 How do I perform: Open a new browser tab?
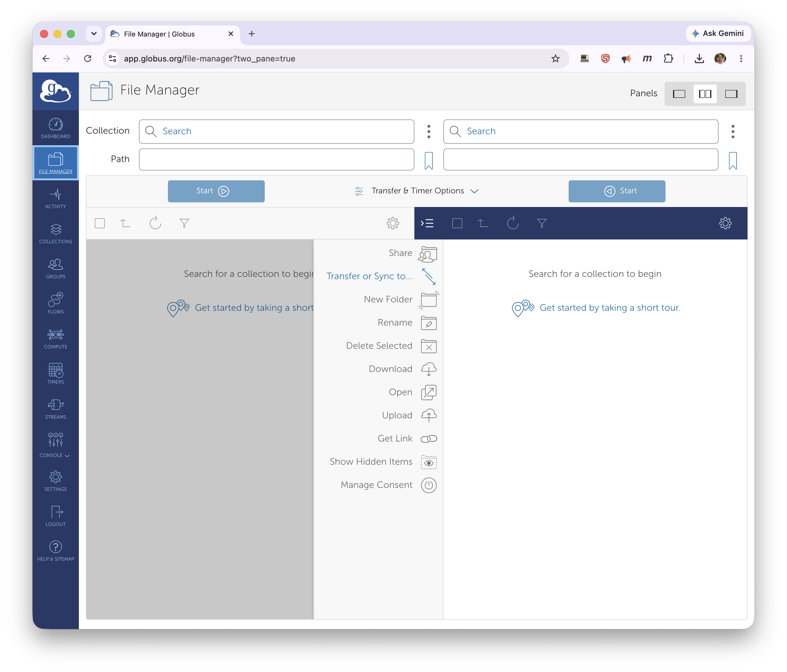(251, 34)
